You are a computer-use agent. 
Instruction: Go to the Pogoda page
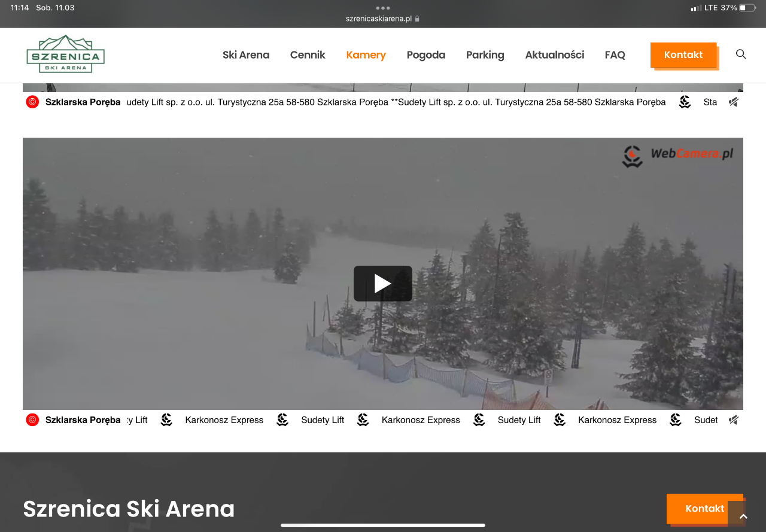[x=426, y=55]
